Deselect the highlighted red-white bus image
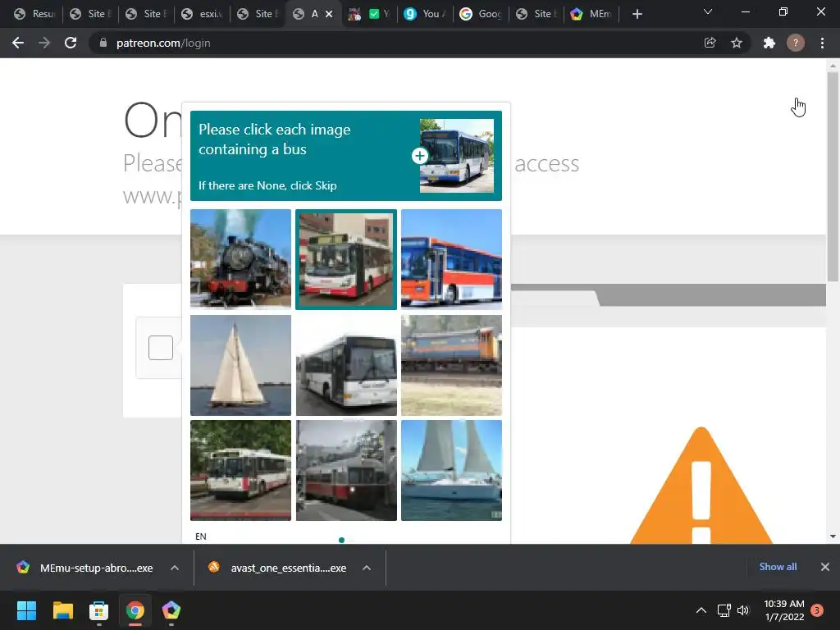Image resolution: width=840 pixels, height=630 pixels. [x=346, y=259]
